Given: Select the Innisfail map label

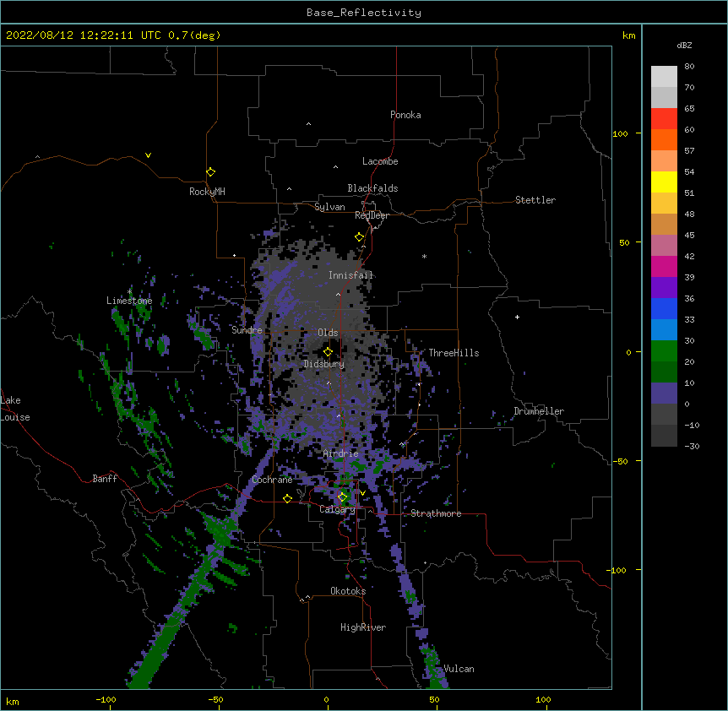Looking at the screenshot, I should coord(350,275).
